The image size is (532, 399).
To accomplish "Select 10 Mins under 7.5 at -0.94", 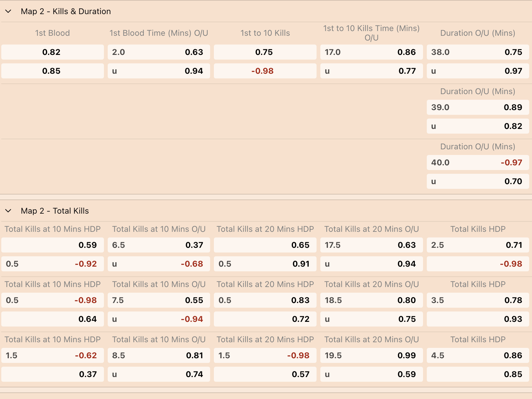I will pyautogui.click(x=159, y=319).
